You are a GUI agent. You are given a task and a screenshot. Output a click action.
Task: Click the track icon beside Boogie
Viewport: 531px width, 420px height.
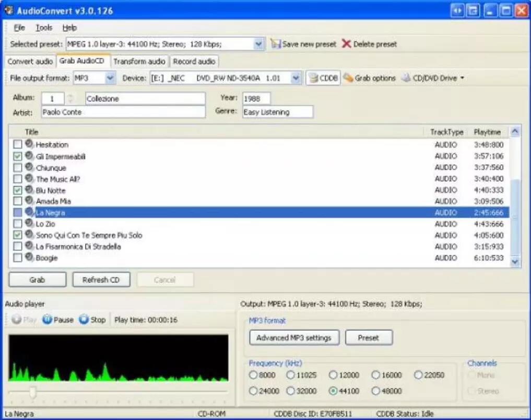[29, 258]
